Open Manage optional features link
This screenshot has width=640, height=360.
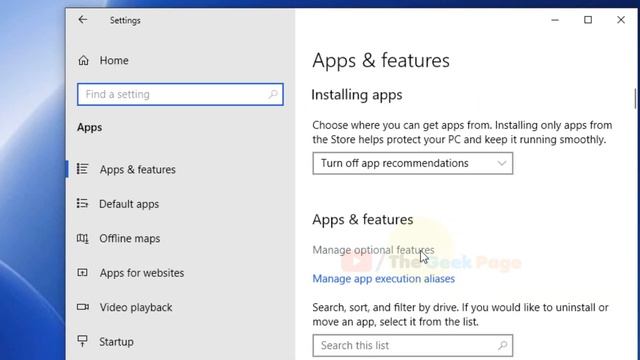373,250
